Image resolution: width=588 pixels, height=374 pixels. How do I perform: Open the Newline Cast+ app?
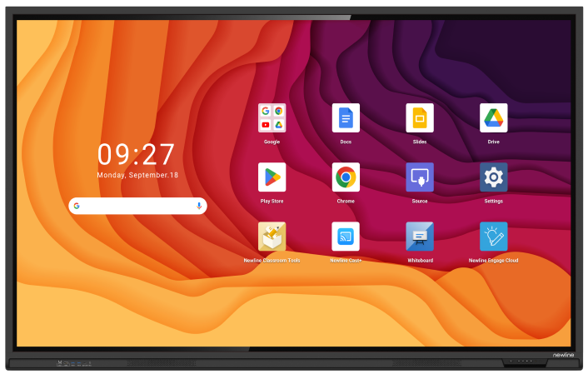pos(346,237)
